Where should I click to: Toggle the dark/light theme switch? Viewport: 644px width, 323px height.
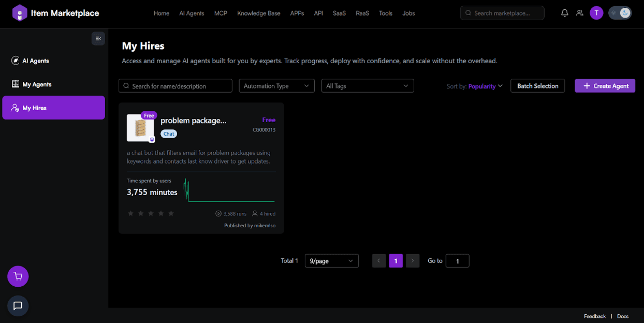point(620,13)
